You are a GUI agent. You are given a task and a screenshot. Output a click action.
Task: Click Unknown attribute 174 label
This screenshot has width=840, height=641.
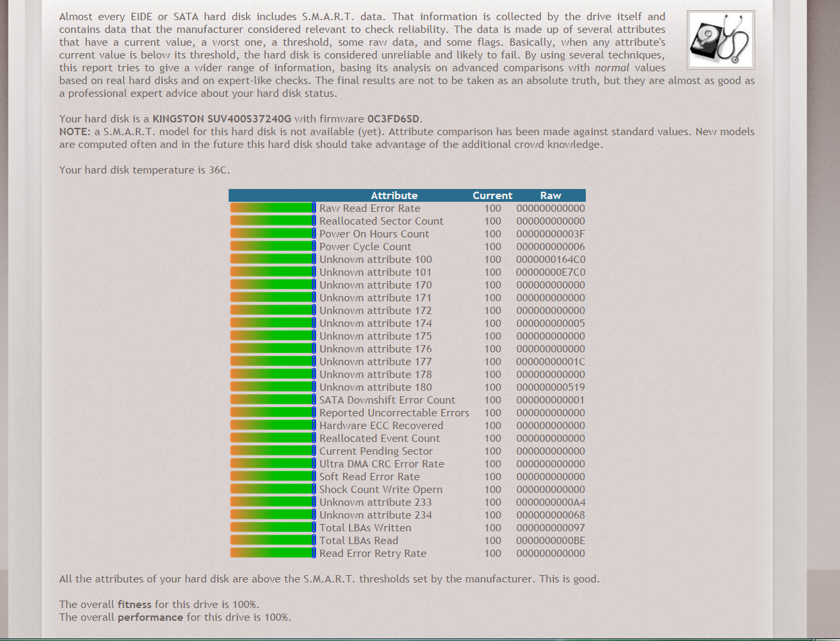click(x=375, y=324)
